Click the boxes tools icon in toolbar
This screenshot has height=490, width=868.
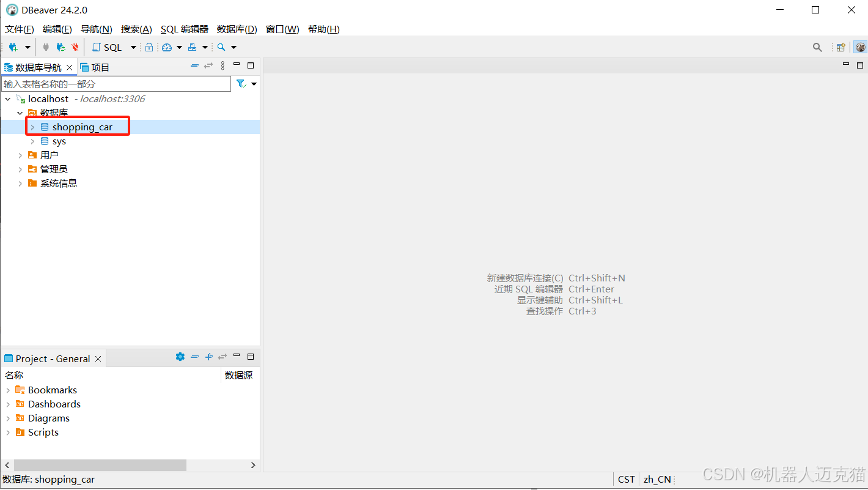pyautogui.click(x=193, y=47)
